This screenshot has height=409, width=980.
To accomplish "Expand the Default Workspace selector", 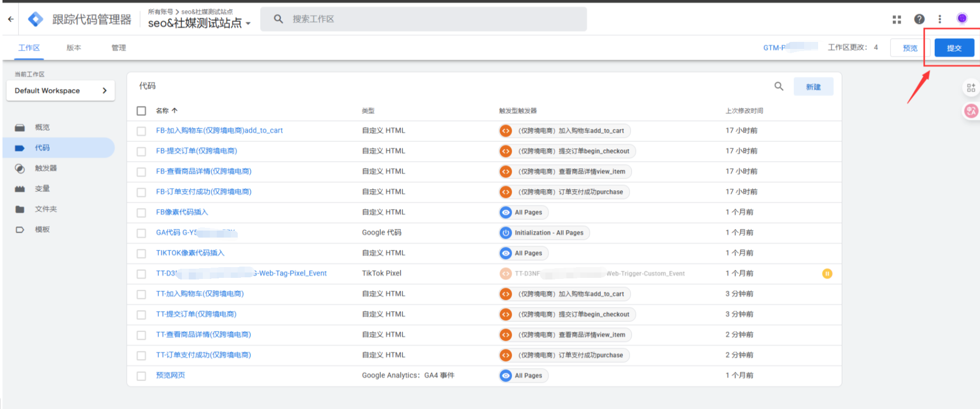I will tap(60, 91).
